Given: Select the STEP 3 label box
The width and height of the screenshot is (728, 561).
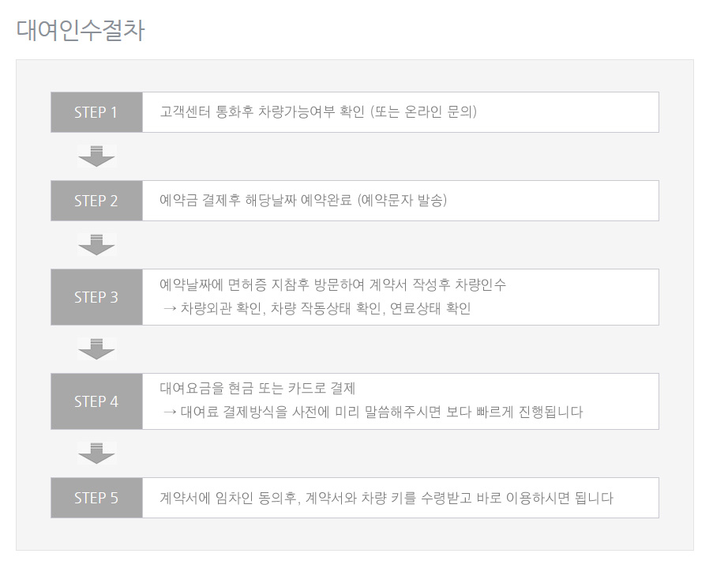Looking at the screenshot, I should click(x=96, y=297).
